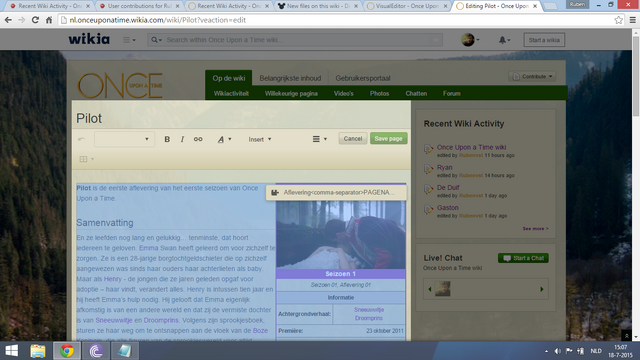The height and width of the screenshot is (360, 640).
Task: Go back in browser
Action: pos(8,20)
